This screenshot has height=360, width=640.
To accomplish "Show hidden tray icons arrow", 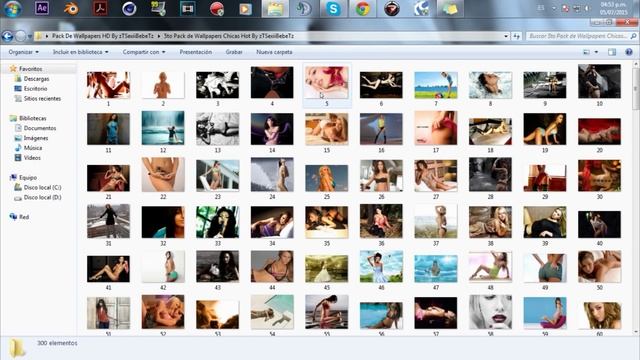I will 554,8.
